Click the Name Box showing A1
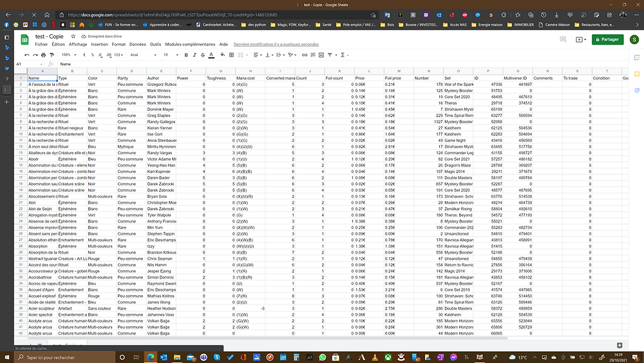 [x=29, y=64]
